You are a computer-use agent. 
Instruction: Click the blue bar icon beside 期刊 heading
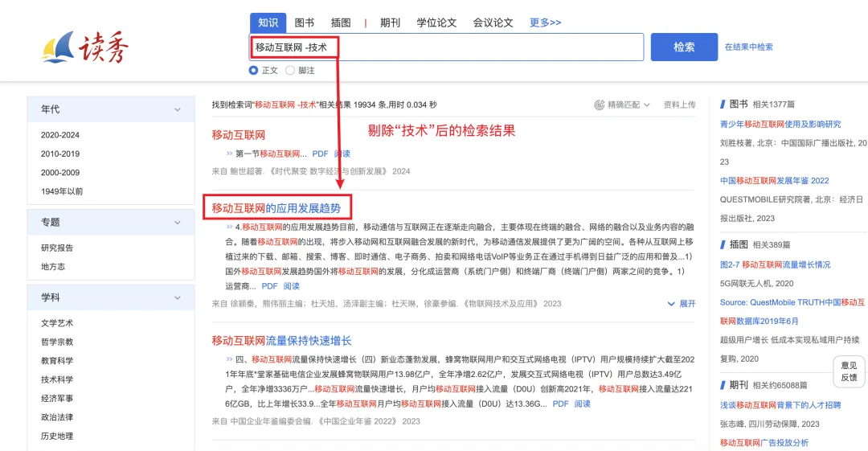723,385
